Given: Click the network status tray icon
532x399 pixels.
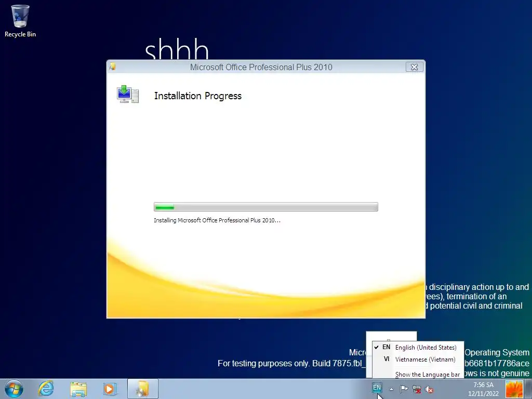Looking at the screenshot, I should click(417, 390).
